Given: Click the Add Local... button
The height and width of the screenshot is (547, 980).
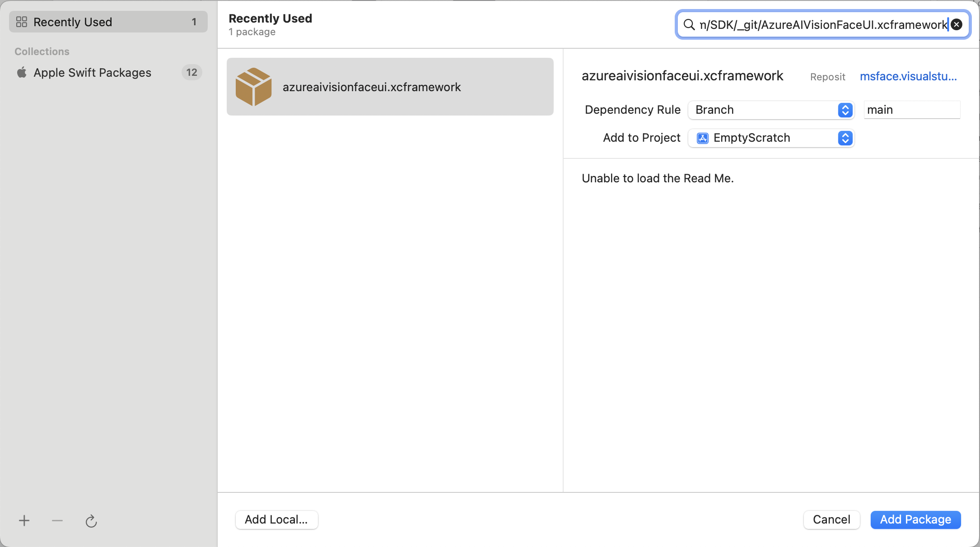Looking at the screenshot, I should [x=277, y=519].
